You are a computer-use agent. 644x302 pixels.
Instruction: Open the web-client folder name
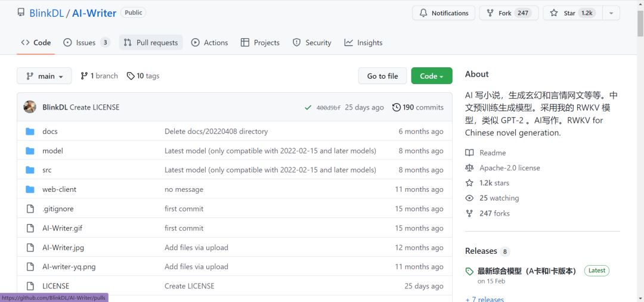point(59,189)
